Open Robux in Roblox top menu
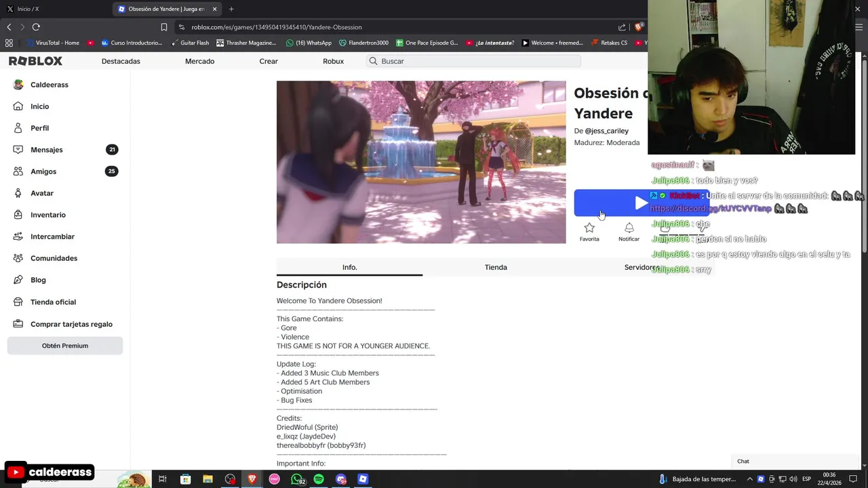Screen dimensions: 868x488 [x=333, y=61]
